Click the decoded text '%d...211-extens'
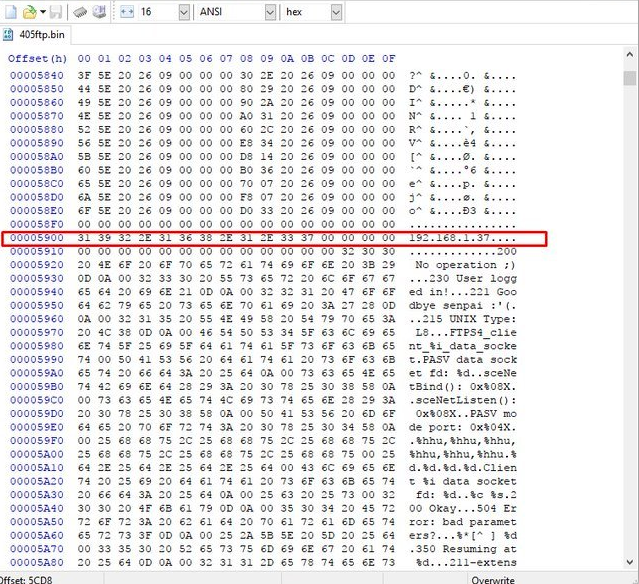The width and height of the screenshot is (639, 584). [x=466, y=562]
